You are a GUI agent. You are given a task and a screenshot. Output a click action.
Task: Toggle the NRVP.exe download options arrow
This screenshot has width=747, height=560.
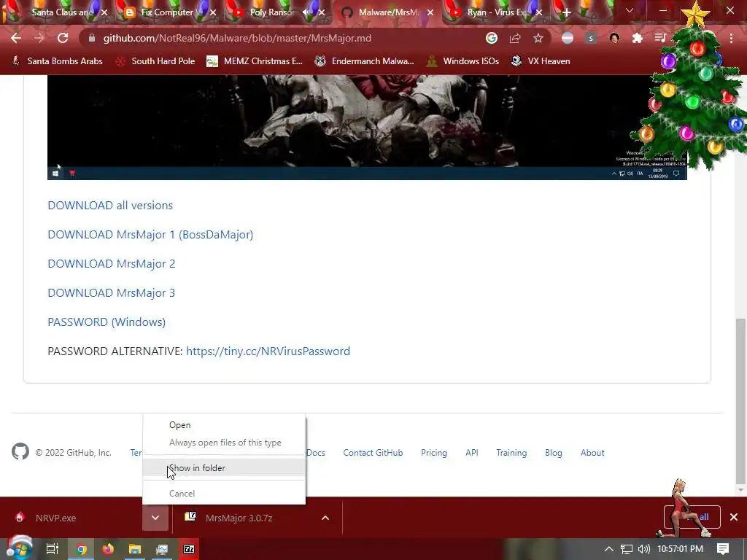coord(155,518)
